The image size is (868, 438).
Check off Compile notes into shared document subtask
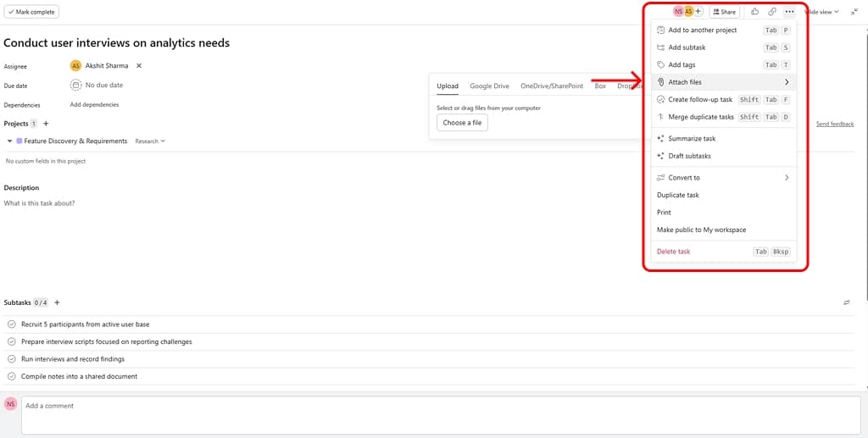pyautogui.click(x=12, y=377)
